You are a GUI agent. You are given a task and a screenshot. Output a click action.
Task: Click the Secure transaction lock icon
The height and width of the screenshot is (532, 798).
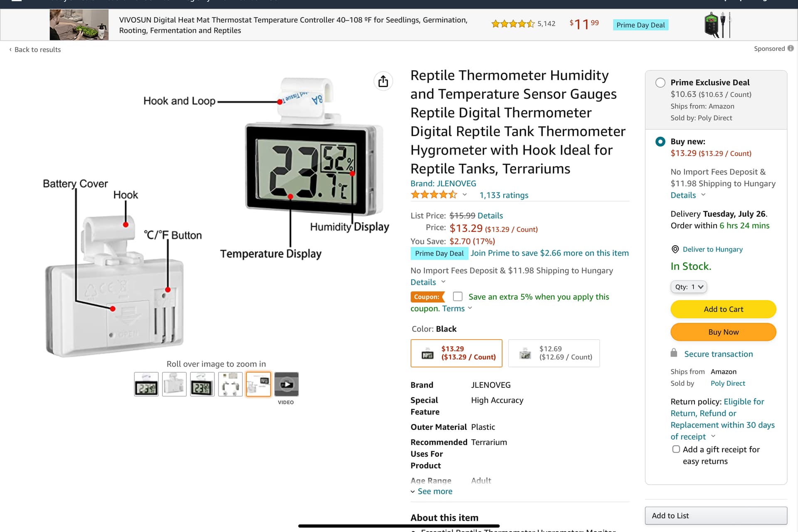[674, 353]
